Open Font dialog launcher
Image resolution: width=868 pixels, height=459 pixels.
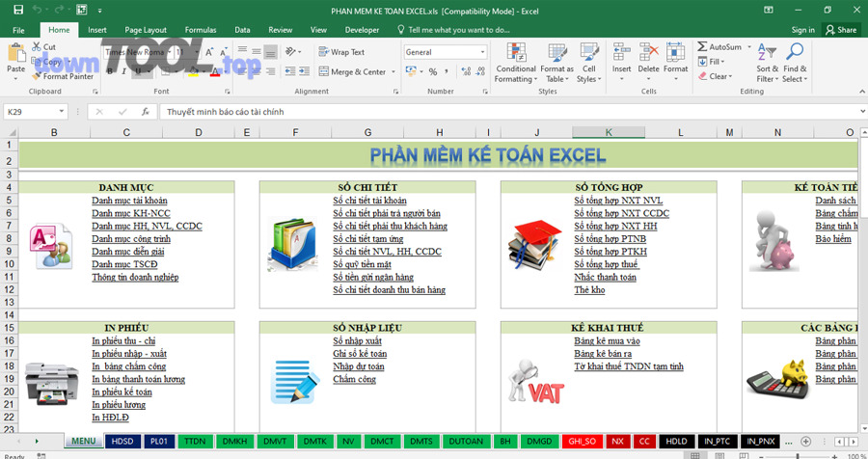pos(227,92)
